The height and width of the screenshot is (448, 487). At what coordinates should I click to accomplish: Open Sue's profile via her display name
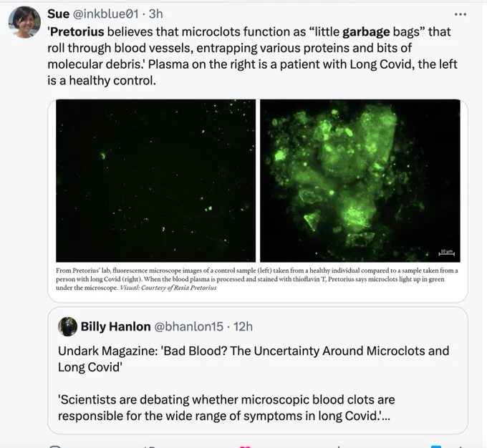(59, 14)
